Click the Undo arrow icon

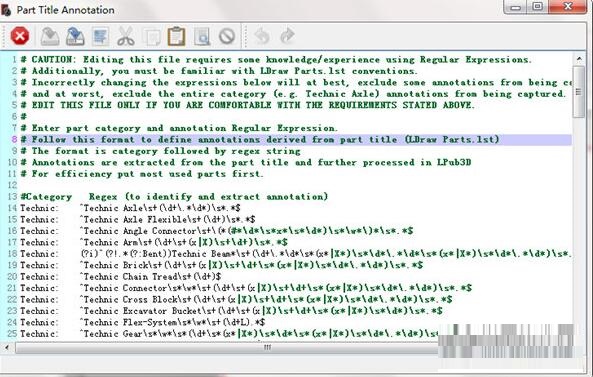tap(262, 36)
